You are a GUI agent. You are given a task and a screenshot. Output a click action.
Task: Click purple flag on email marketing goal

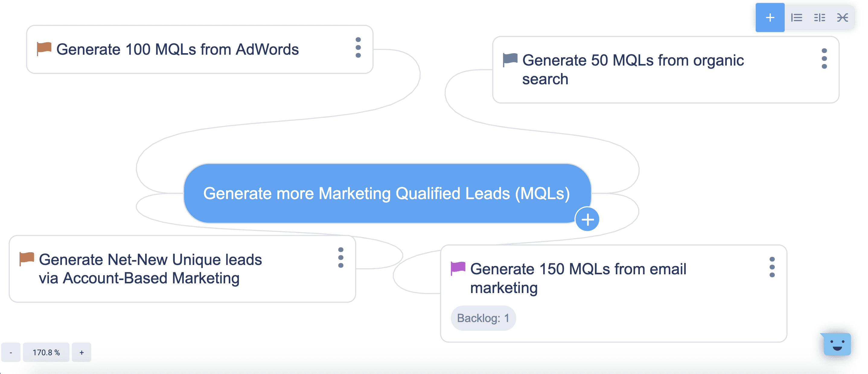pos(458,269)
